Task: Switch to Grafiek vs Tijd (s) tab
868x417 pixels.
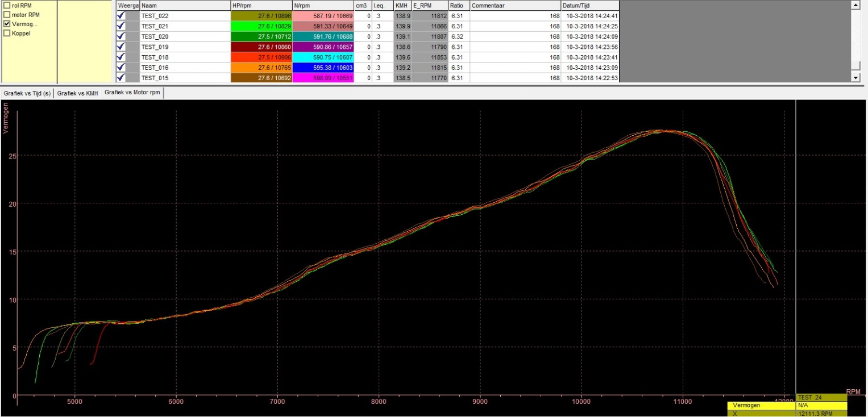Action: 27,93
